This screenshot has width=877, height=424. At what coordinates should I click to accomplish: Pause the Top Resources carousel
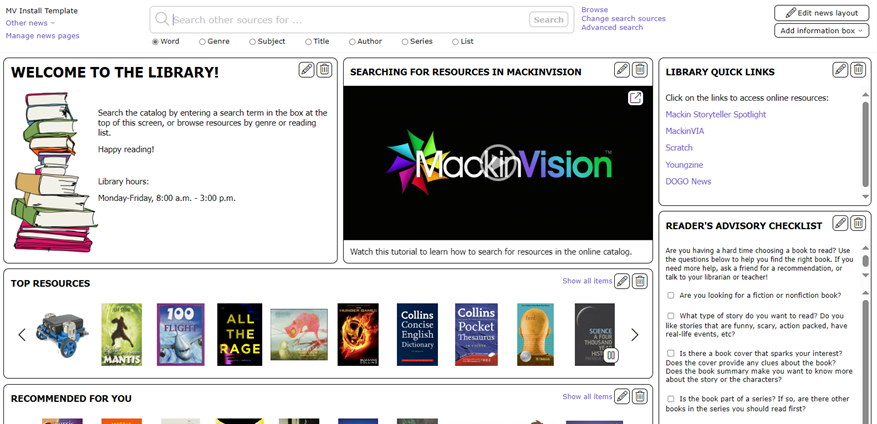[x=612, y=355]
